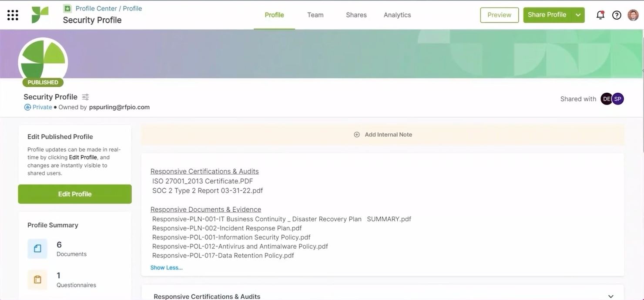Click the Profile Summary heading

click(53, 225)
